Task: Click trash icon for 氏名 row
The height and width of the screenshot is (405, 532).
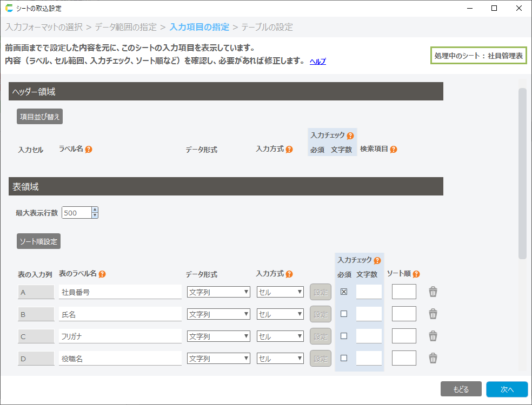Action: point(433,314)
